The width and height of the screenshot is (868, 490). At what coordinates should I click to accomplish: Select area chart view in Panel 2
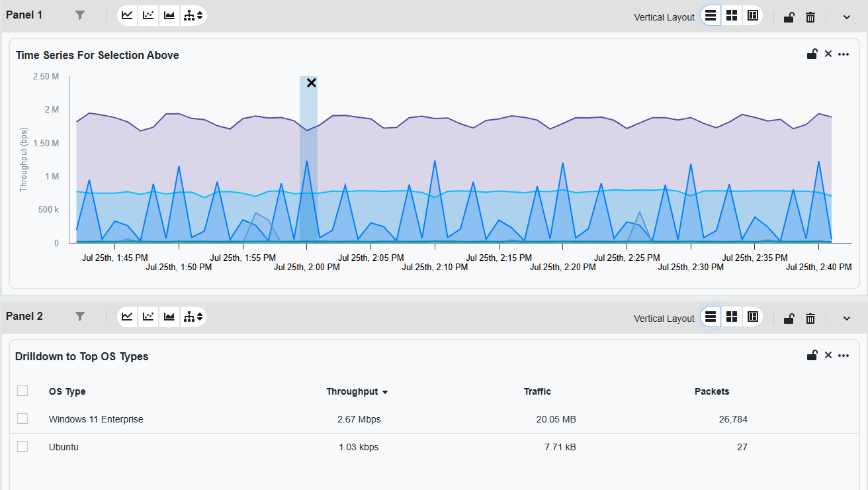[x=169, y=317]
